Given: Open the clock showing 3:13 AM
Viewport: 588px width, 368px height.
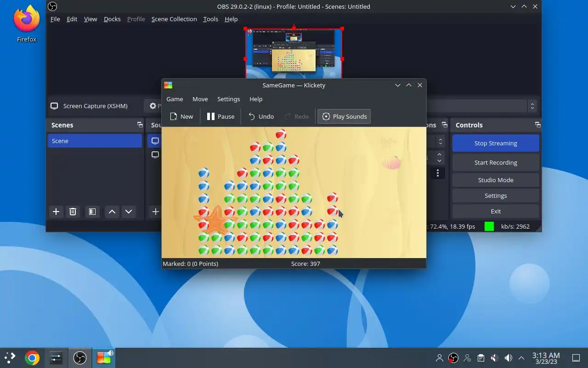Looking at the screenshot, I should click(546, 358).
